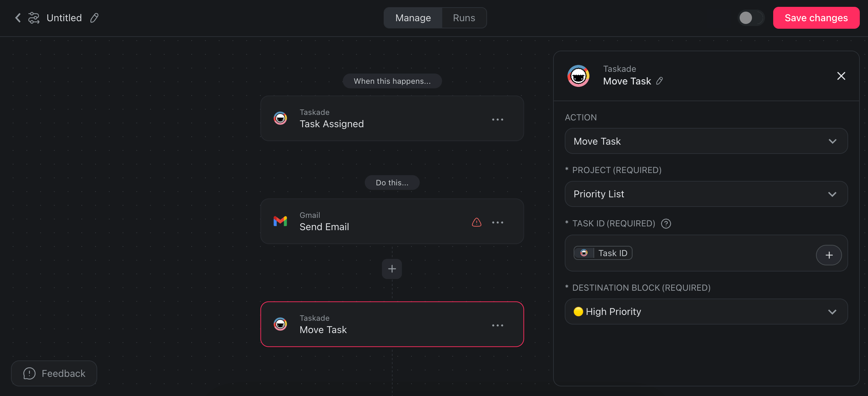Toggle the automation enable switch

[x=751, y=18]
